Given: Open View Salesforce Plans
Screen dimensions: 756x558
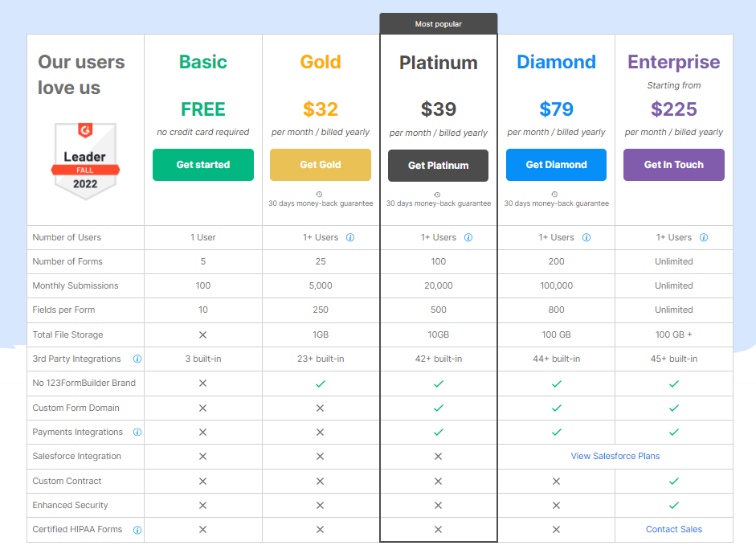Looking at the screenshot, I should click(x=615, y=456).
